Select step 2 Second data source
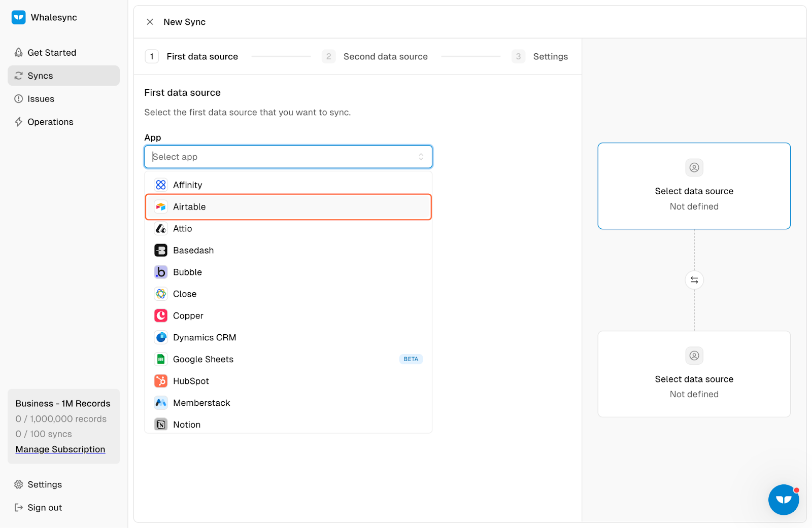This screenshot has width=812, height=528. pos(375,56)
